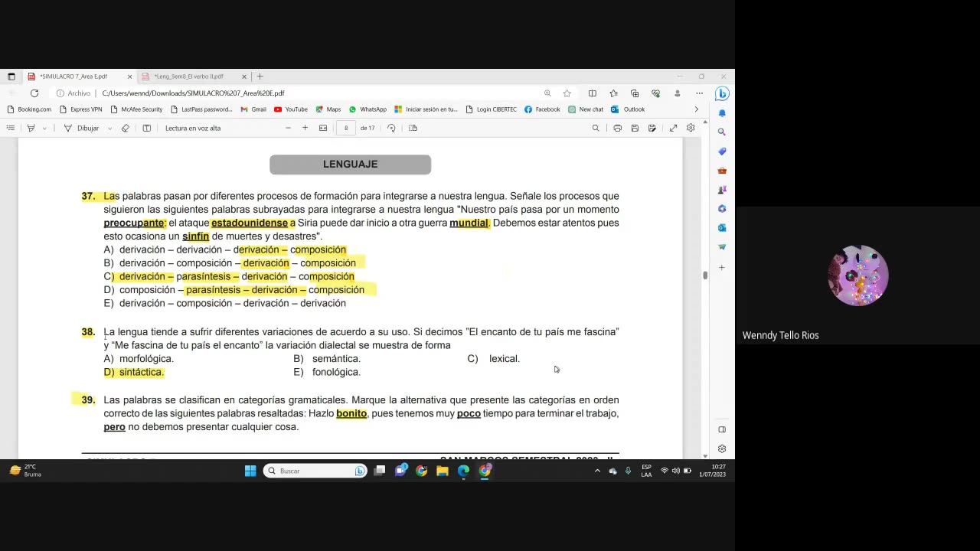Open a new browser tab
980x551 pixels.
click(260, 77)
